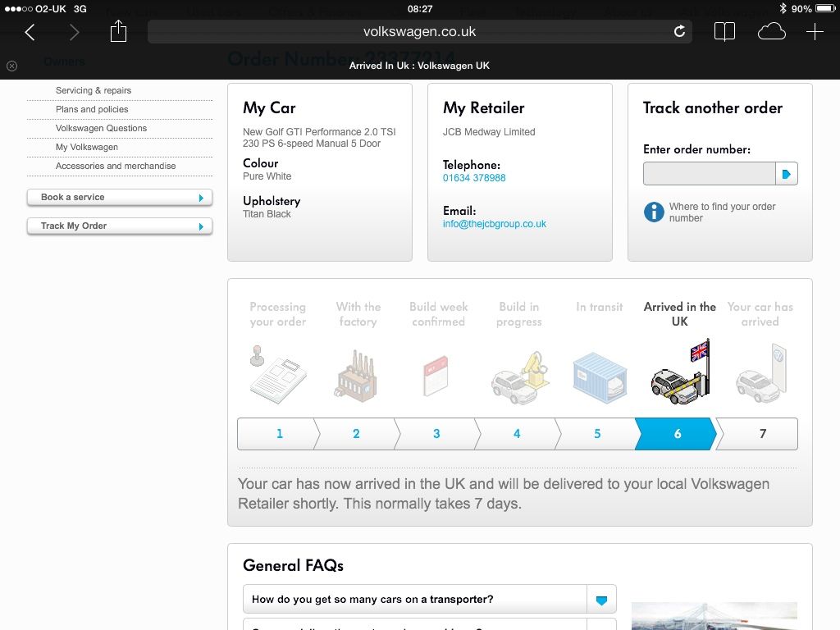Select the With the factory building icon
Image resolution: width=840 pixels, height=630 pixels.
pos(357,376)
